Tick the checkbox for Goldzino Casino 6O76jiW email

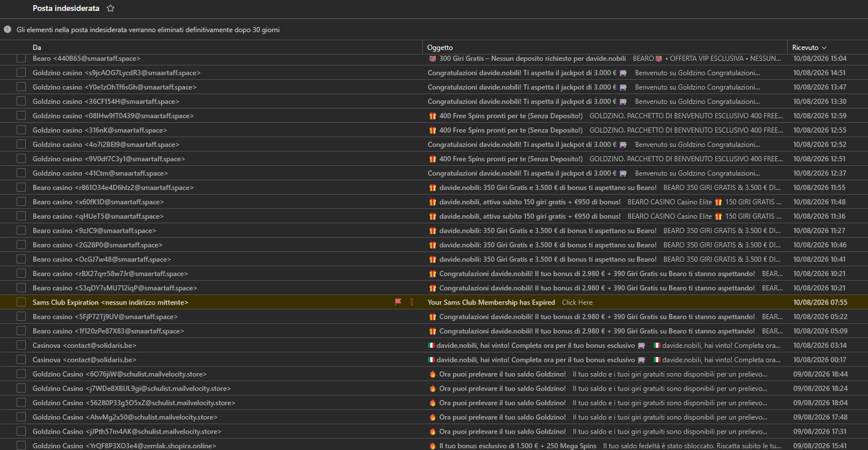click(21, 374)
